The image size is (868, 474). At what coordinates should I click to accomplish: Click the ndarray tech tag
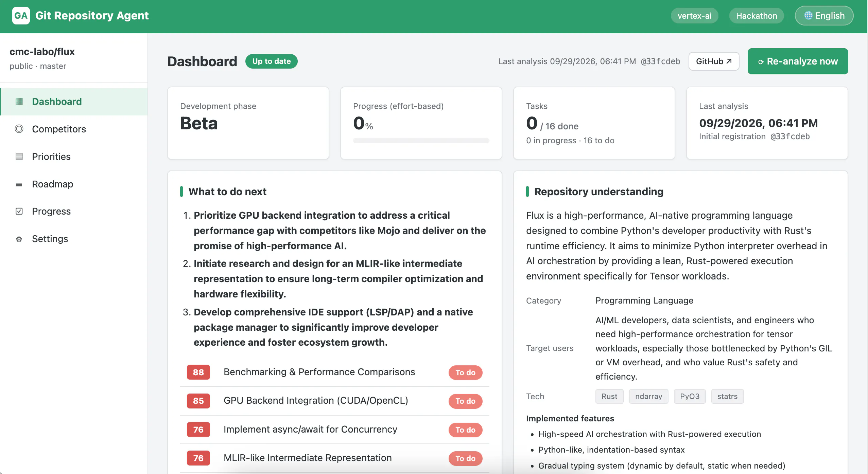[648, 396]
